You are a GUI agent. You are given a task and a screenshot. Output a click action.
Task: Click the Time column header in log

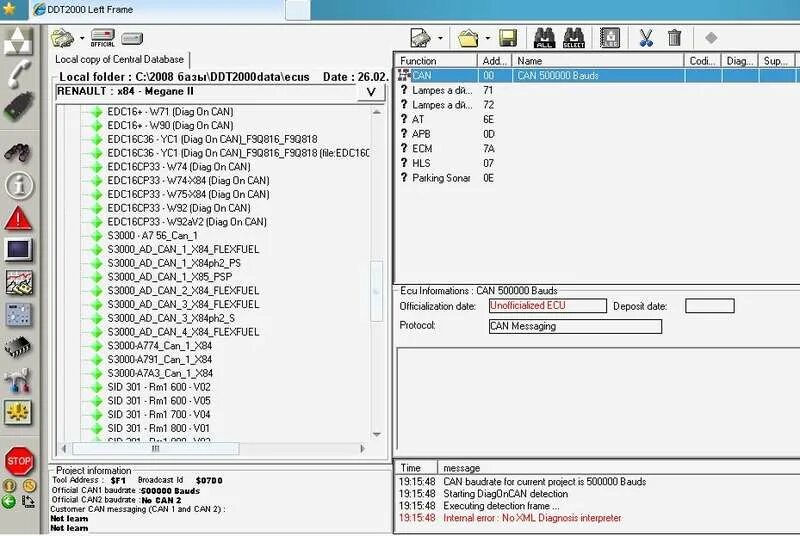(416, 468)
